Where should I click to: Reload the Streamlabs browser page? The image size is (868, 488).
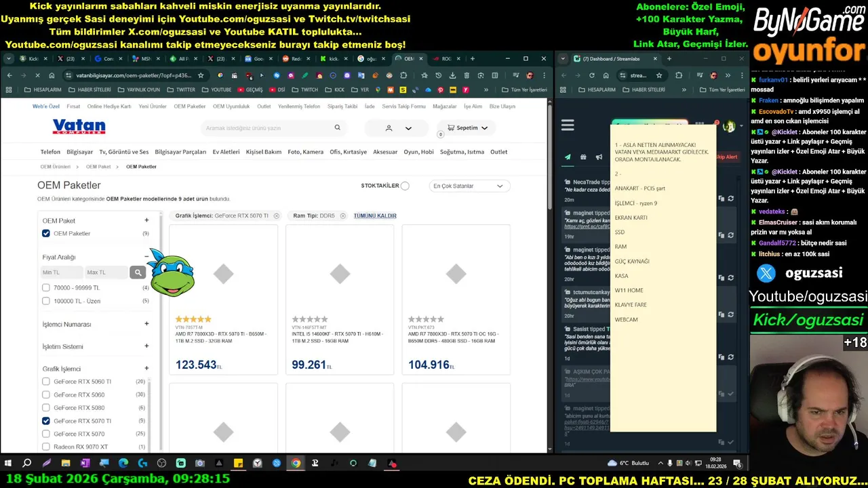pyautogui.click(x=592, y=75)
